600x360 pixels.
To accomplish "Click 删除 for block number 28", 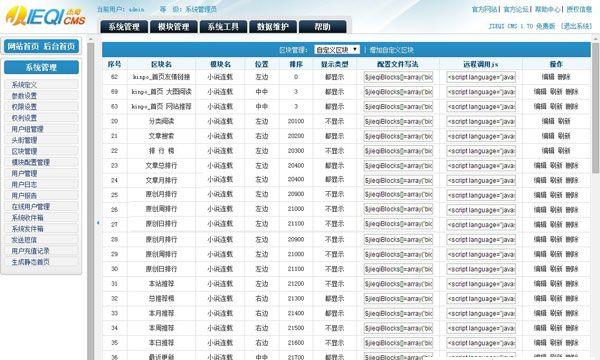I will tap(572, 239).
